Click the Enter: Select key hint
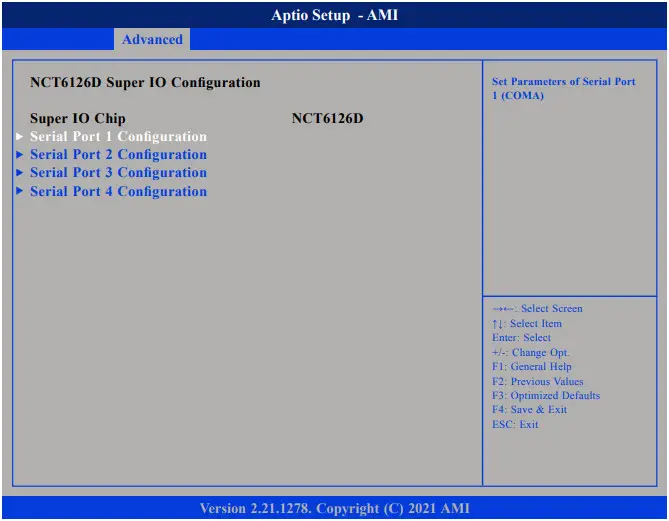Image resolution: width=669 pixels, height=521 pixels. pos(521,338)
